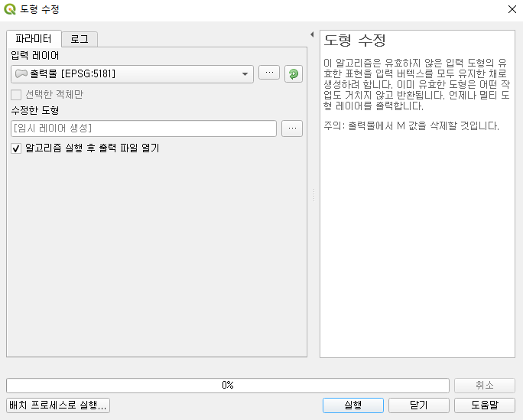Click the 취소 button

(485, 386)
